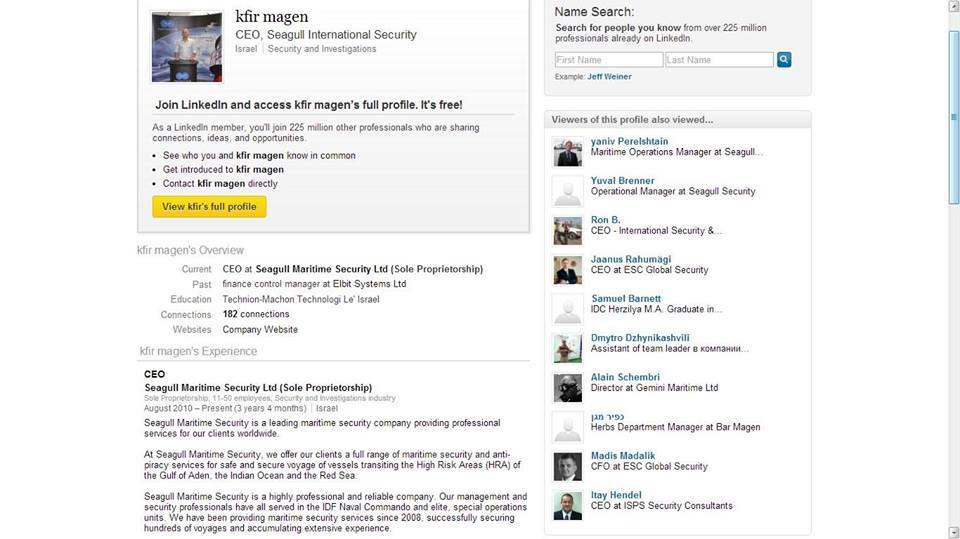This screenshot has width=960, height=539.
Task: Focus the Last Name input box
Action: point(719,60)
